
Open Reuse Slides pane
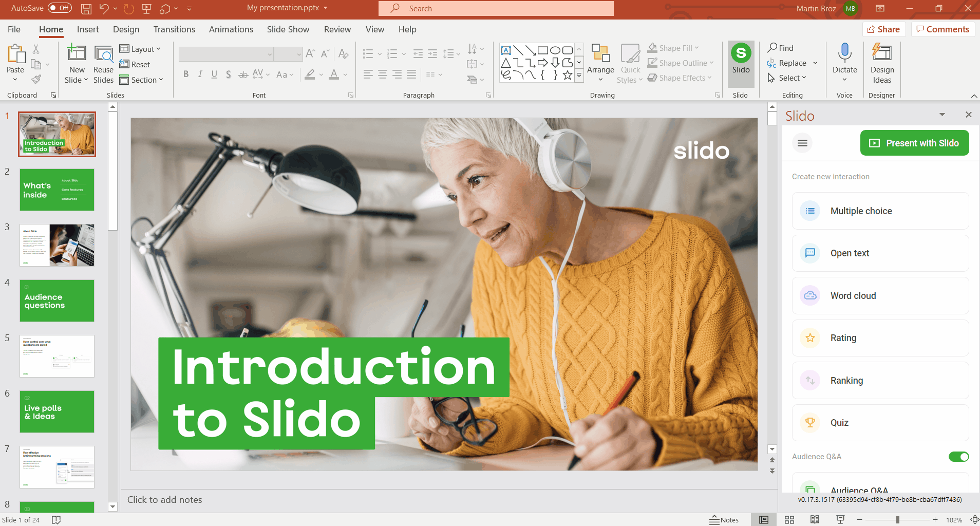[103, 65]
